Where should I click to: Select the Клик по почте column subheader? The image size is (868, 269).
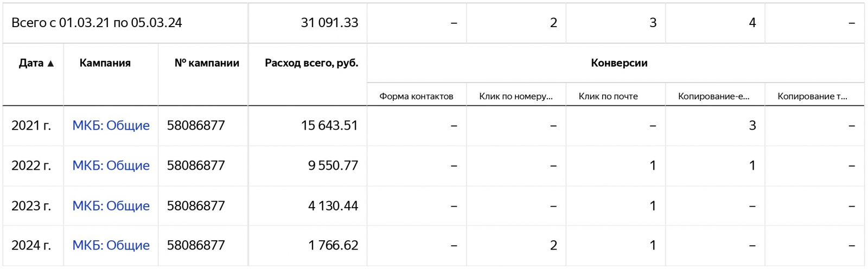(608, 96)
